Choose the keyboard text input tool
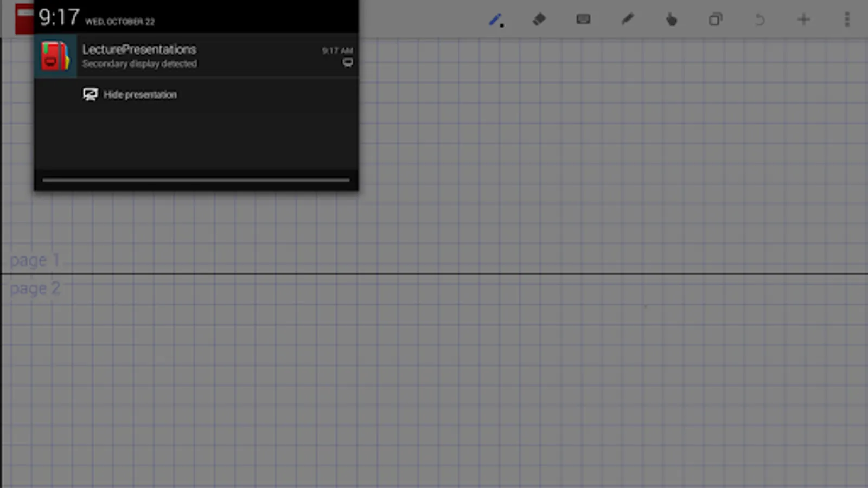Viewport: 868px width, 488px height. (x=583, y=20)
